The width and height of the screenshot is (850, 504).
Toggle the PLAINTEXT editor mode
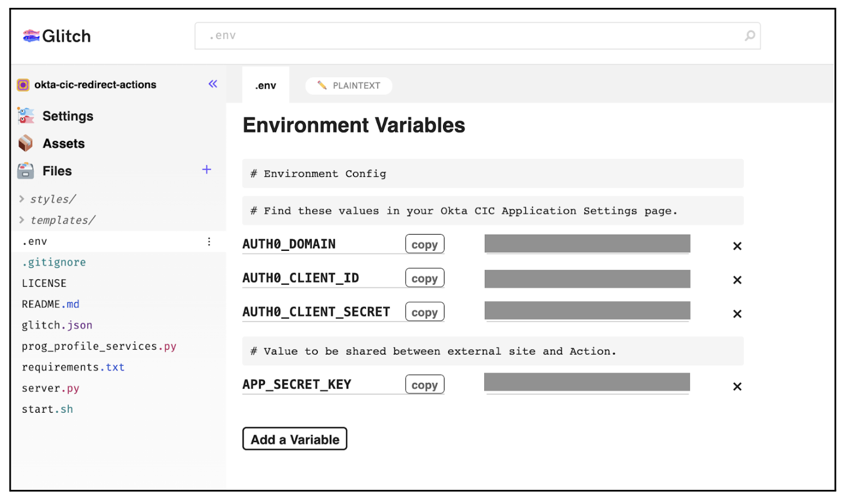[x=349, y=86]
